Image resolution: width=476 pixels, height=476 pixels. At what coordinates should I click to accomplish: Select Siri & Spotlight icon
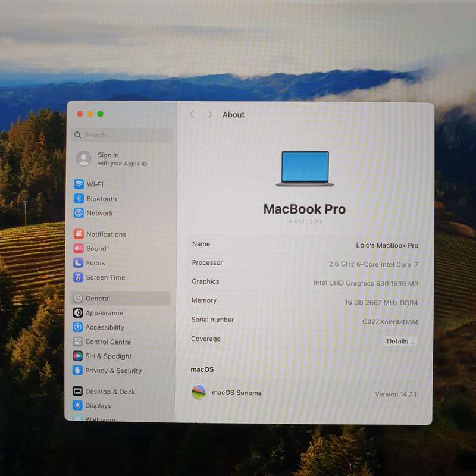(77, 356)
